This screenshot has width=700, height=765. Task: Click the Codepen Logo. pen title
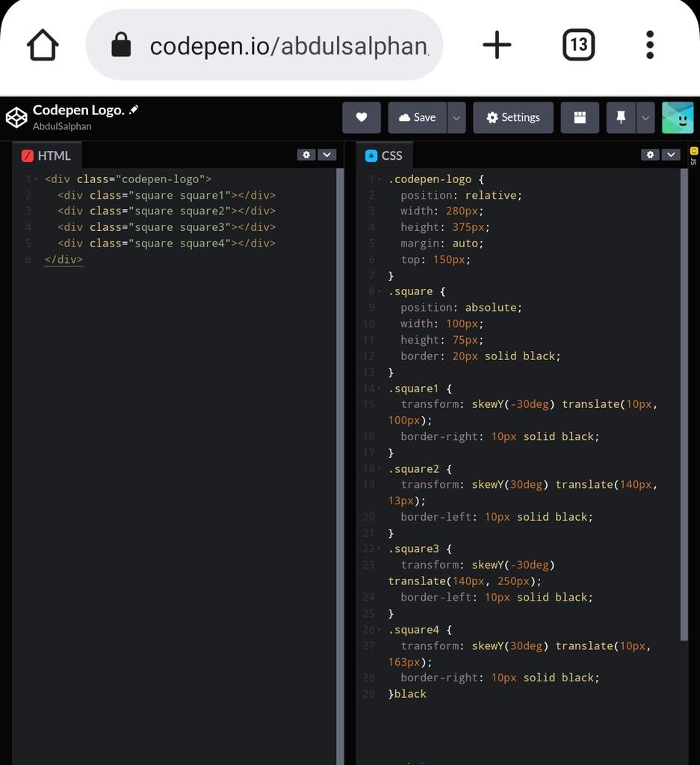pos(78,110)
